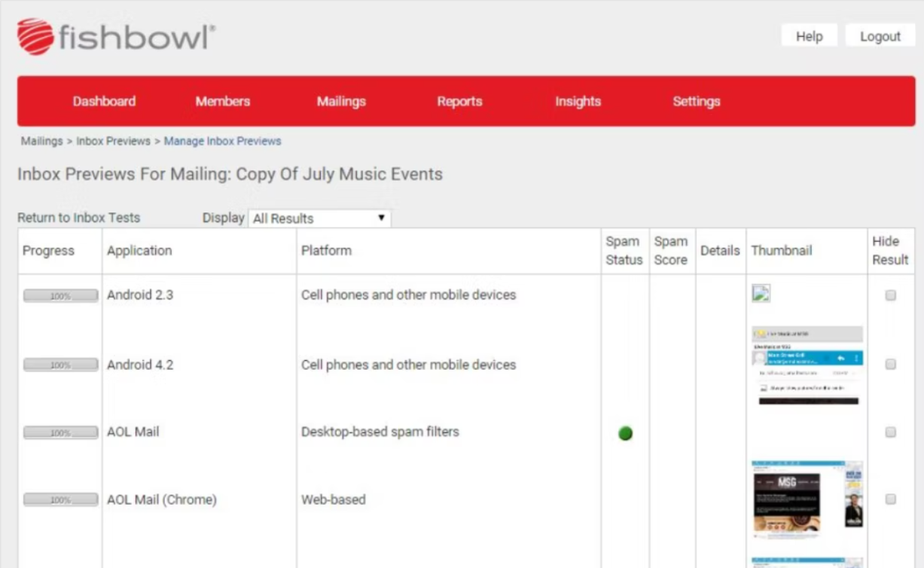Open the Android 4.2 preview thumbnail

[807, 365]
